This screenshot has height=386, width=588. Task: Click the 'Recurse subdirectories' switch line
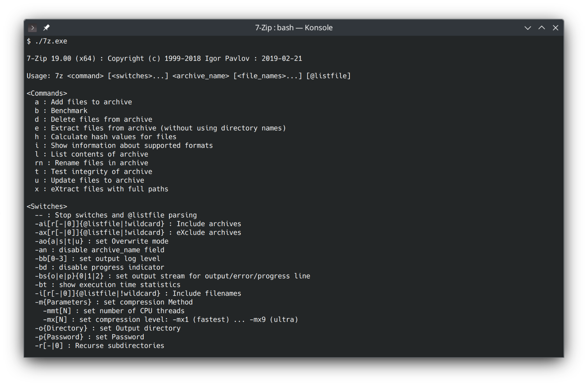point(100,346)
